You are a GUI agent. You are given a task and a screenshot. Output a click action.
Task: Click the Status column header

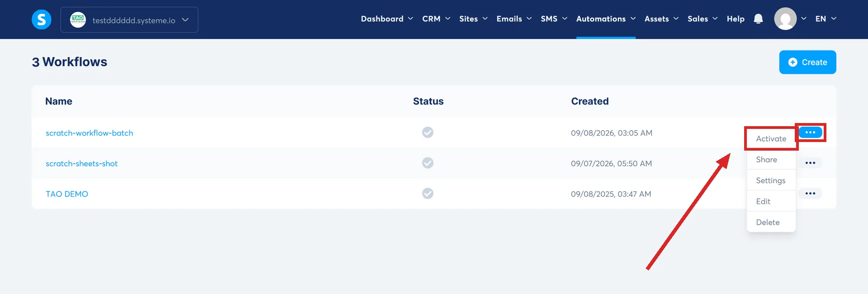(428, 101)
